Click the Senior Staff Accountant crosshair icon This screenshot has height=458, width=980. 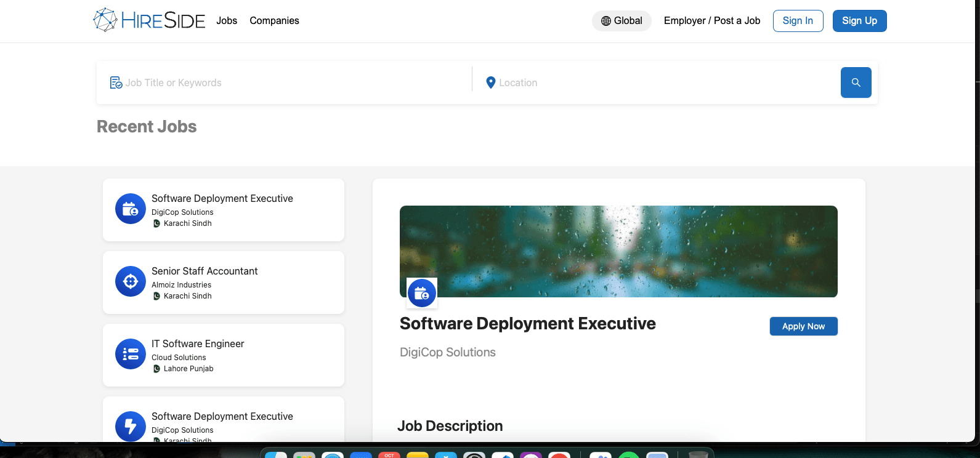(x=131, y=281)
